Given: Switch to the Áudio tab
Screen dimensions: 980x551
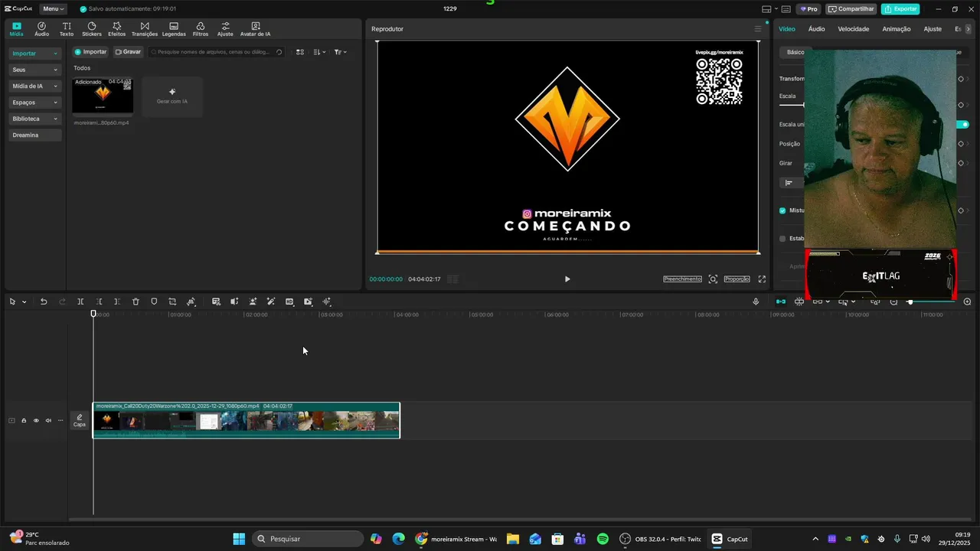Looking at the screenshot, I should click(41, 29).
